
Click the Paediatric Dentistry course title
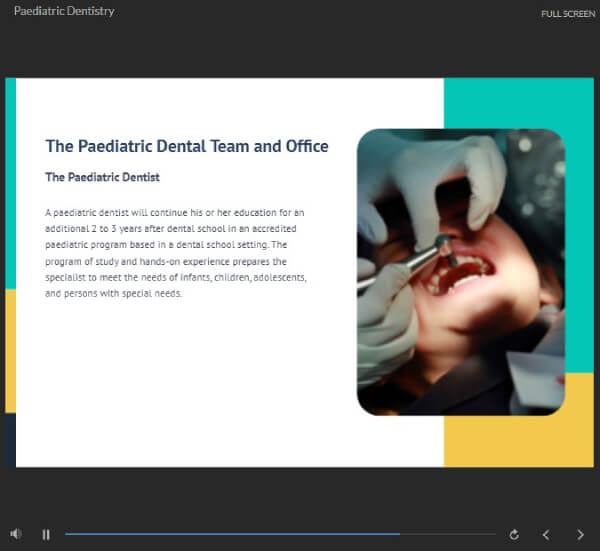click(x=64, y=11)
